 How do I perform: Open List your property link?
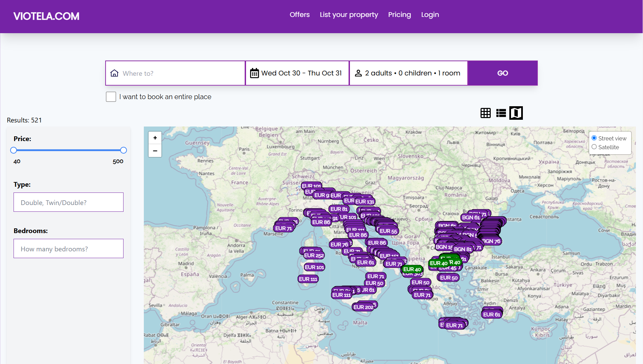pyautogui.click(x=349, y=15)
